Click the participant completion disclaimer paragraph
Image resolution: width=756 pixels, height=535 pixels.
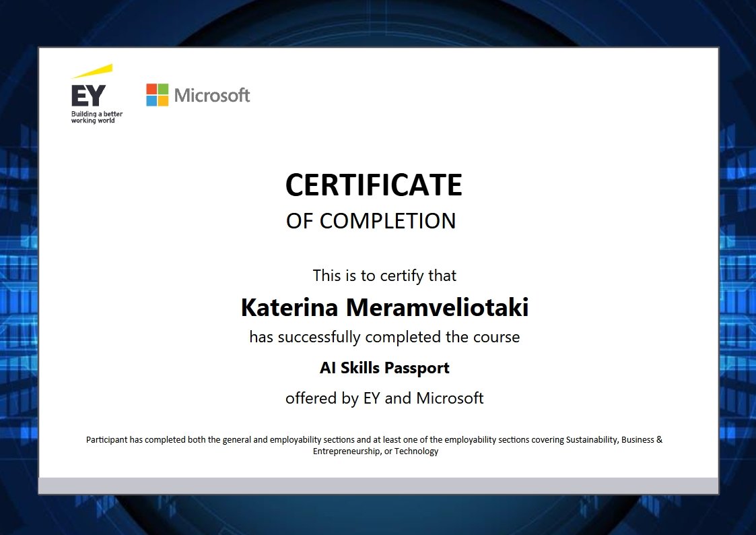point(374,445)
